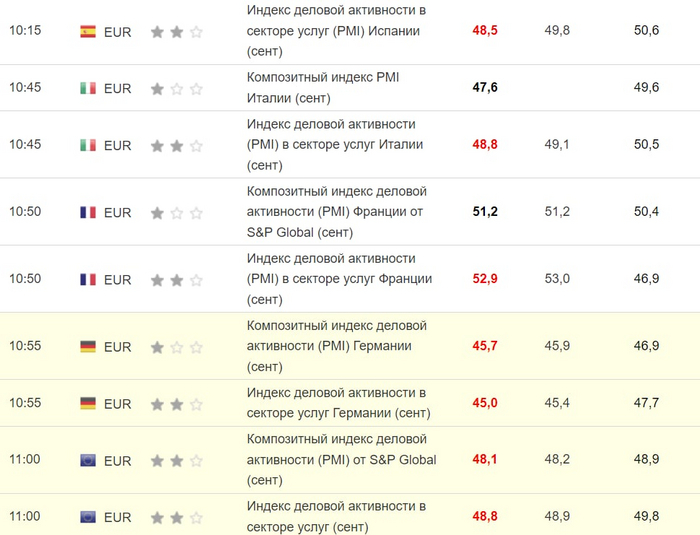700x535 pixels.
Task: Click France flag in the Services PMI France row
Action: 88,279
